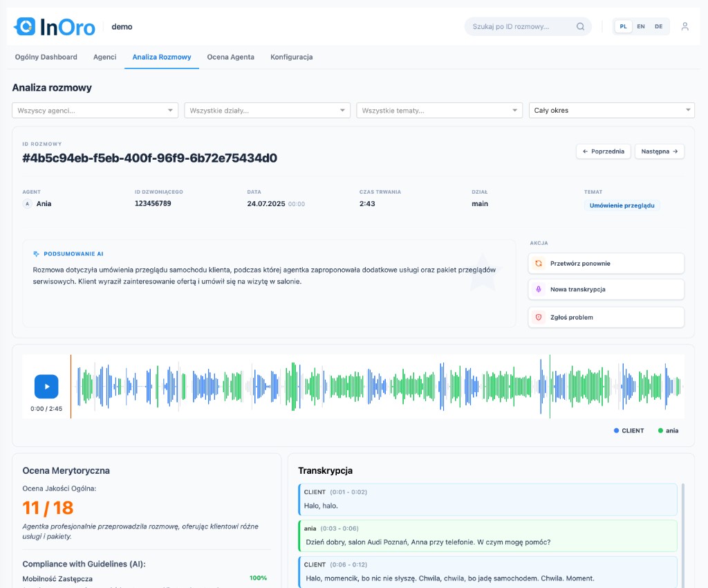Click the Zgłoś problem shield icon

pos(539,318)
